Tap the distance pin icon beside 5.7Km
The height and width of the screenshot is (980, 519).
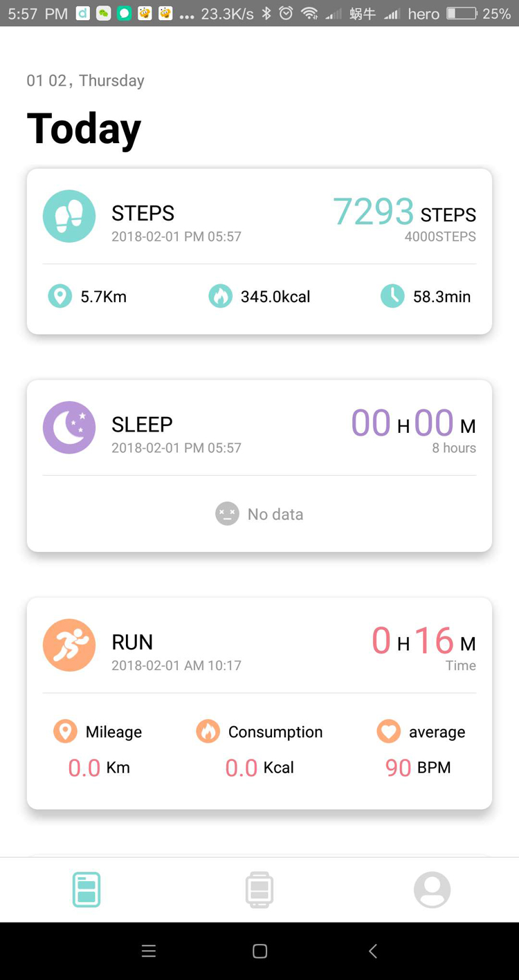tap(60, 296)
